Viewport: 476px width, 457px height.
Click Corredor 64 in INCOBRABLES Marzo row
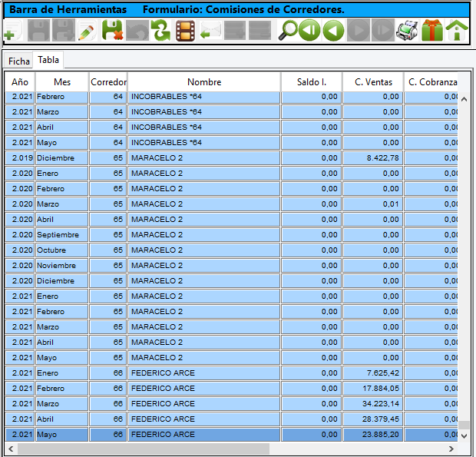pos(108,111)
